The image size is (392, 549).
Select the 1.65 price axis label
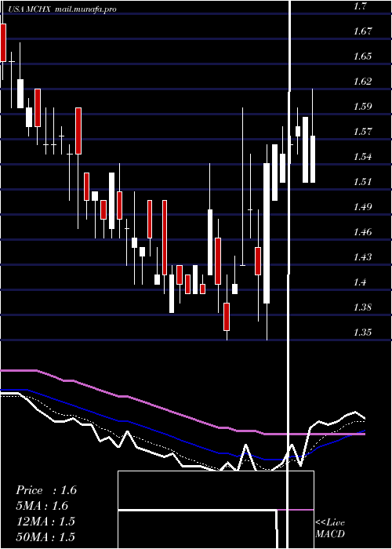click(362, 56)
